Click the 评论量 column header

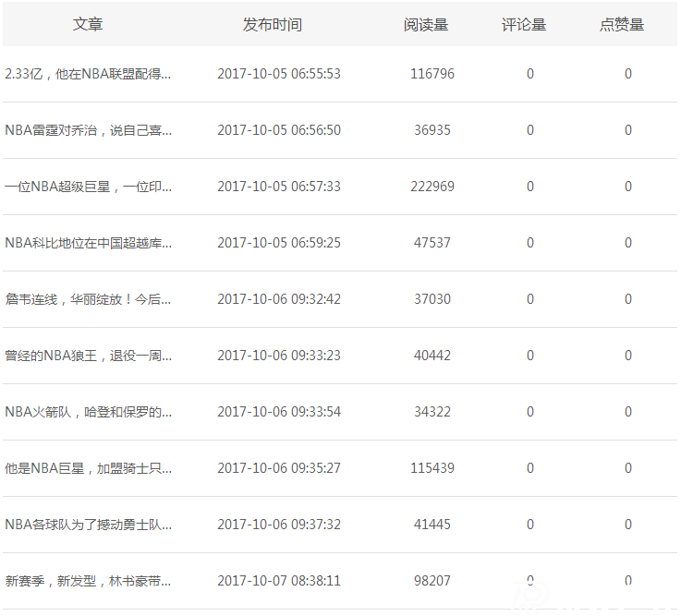[x=524, y=25]
